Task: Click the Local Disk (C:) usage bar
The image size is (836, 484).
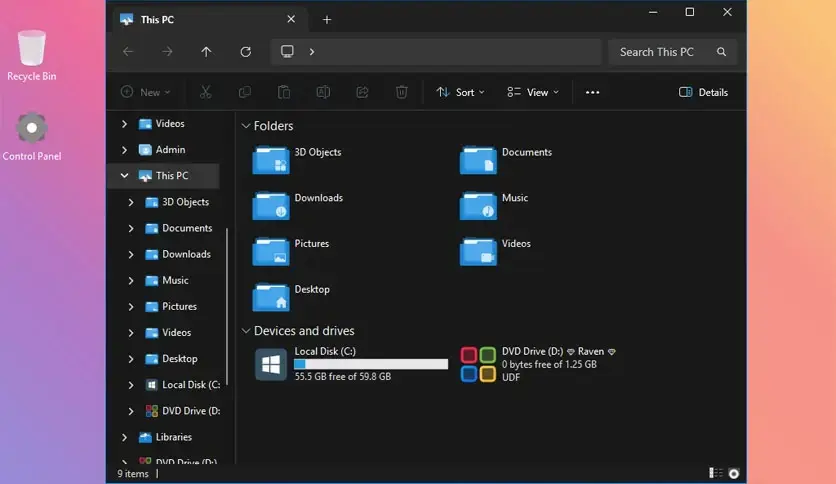Action: [371, 364]
